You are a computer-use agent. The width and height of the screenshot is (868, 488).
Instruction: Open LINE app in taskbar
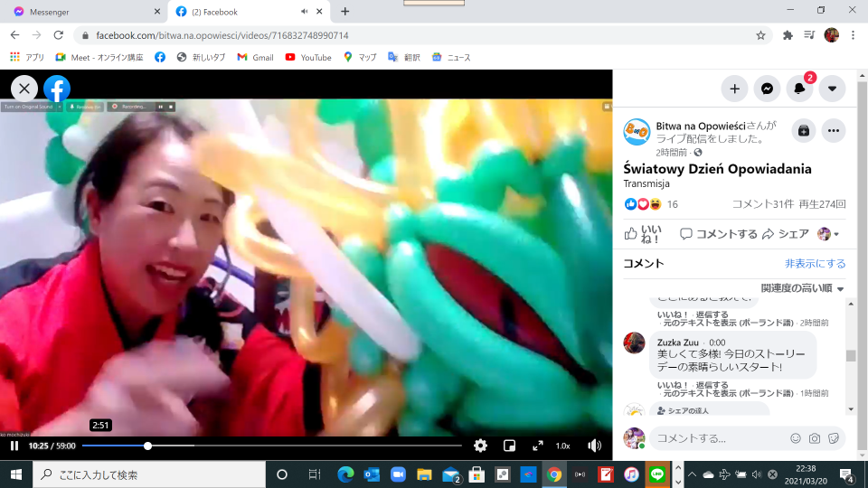click(x=657, y=474)
